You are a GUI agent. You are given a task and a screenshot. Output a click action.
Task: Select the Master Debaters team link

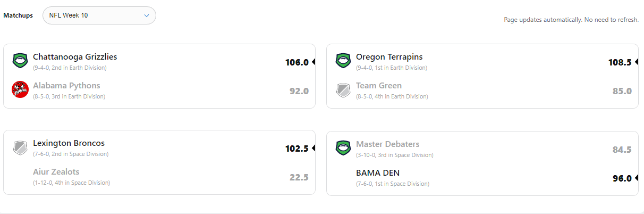[x=387, y=144]
